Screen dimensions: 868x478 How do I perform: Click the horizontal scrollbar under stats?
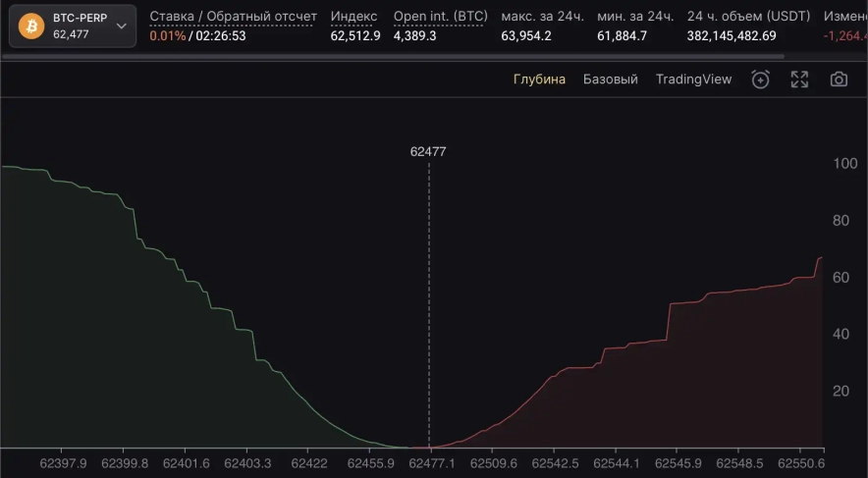pos(393,56)
